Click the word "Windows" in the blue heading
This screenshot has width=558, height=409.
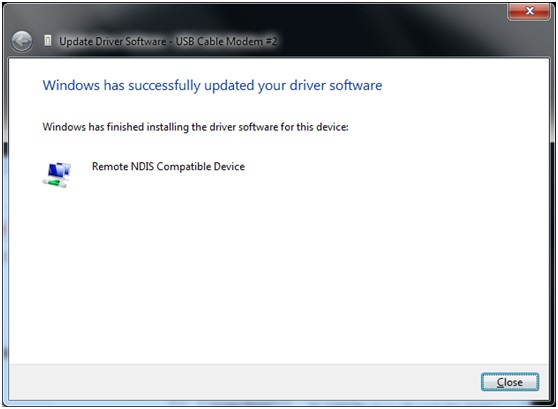(x=71, y=85)
